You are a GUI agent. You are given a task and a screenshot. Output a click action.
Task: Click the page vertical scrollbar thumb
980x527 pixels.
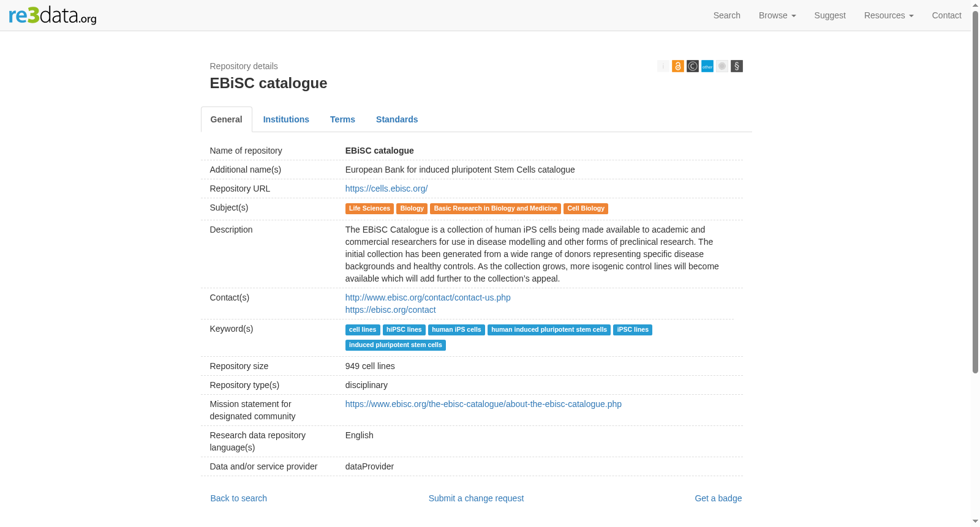point(975,192)
